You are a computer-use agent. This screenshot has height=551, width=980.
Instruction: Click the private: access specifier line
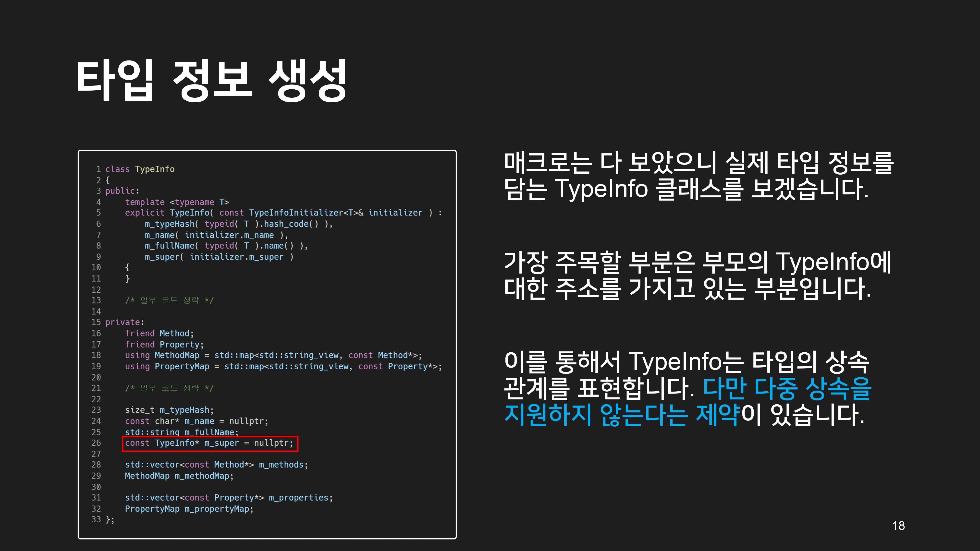pyautogui.click(x=124, y=323)
